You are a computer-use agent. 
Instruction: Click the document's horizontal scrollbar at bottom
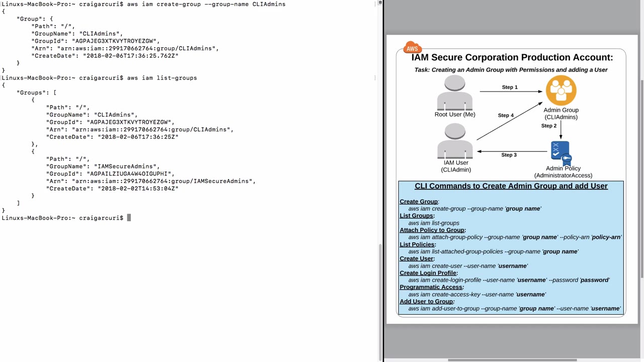(512, 360)
